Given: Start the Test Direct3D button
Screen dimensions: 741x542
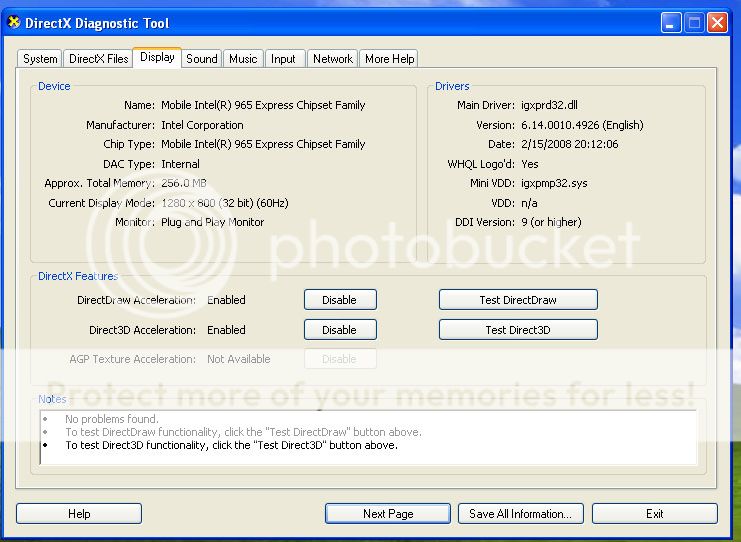Looking at the screenshot, I should [x=518, y=329].
